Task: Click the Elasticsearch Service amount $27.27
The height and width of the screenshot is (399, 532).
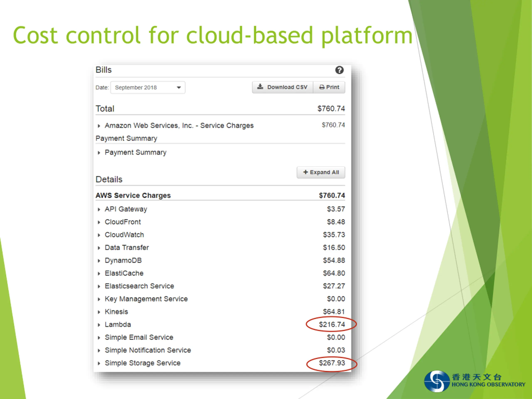Action: click(x=334, y=286)
